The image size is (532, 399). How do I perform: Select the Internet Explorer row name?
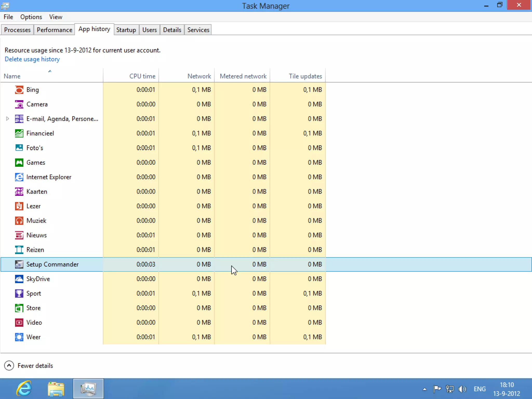point(49,177)
